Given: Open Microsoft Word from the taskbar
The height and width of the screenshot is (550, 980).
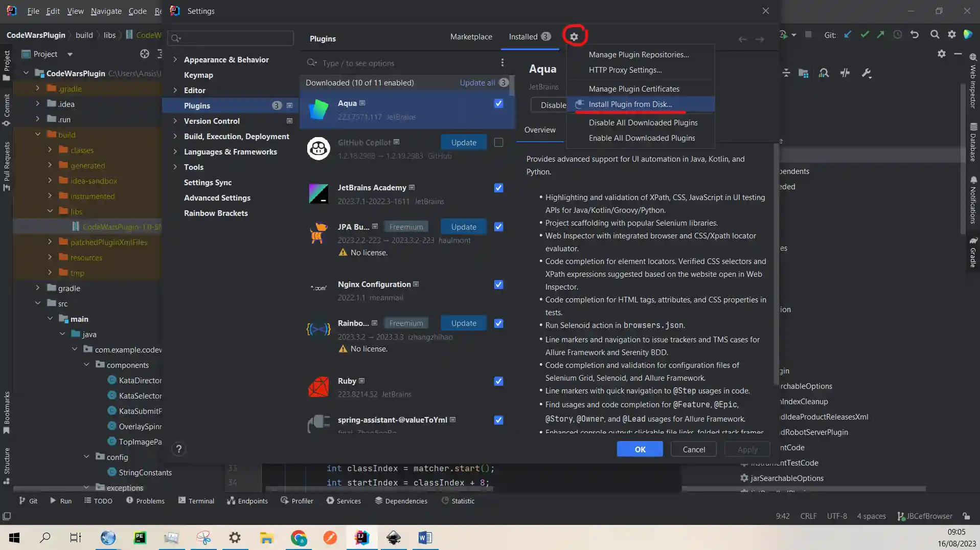Looking at the screenshot, I should pos(425,538).
